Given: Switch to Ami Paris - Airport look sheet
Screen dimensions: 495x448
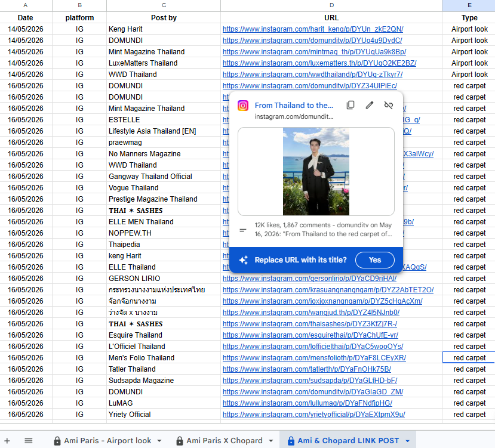Looking at the screenshot, I should pos(107,440).
